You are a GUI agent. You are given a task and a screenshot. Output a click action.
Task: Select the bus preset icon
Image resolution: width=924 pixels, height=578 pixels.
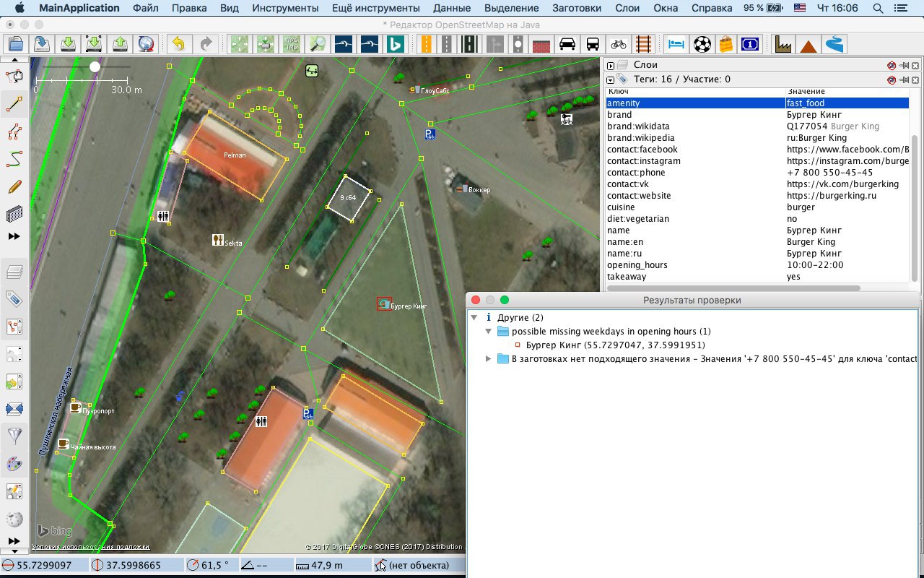pyautogui.click(x=593, y=44)
